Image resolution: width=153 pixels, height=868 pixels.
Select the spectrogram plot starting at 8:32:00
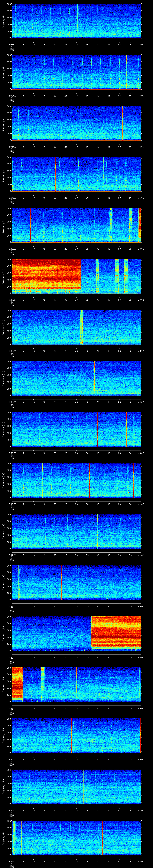[76, 72]
